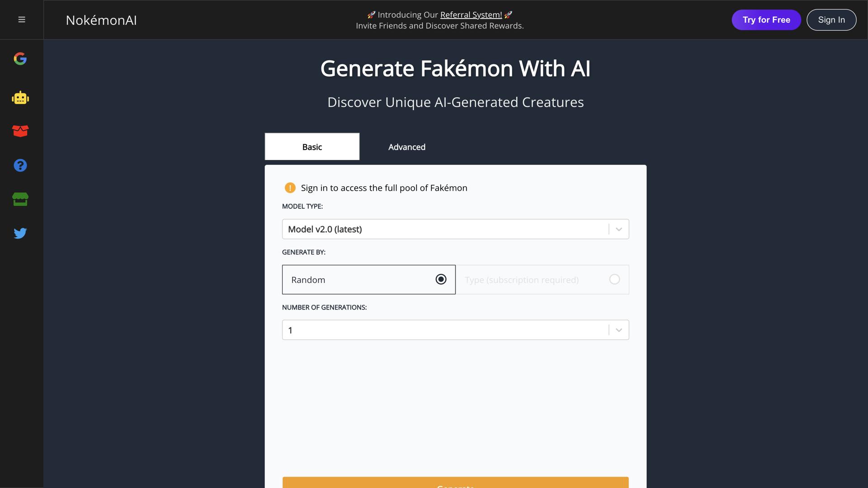
Task: Open the Model Type dropdown
Action: click(x=455, y=229)
